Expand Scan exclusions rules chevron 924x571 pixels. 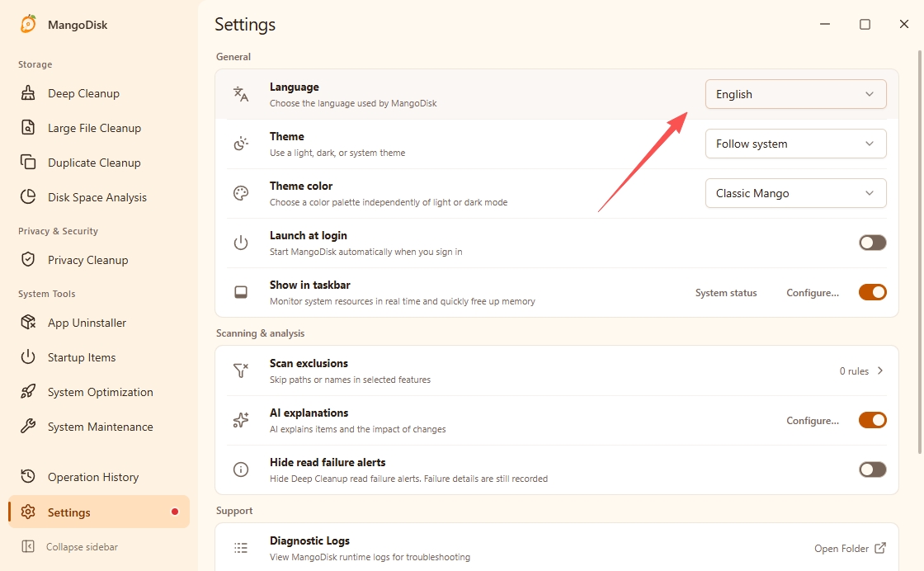879,370
